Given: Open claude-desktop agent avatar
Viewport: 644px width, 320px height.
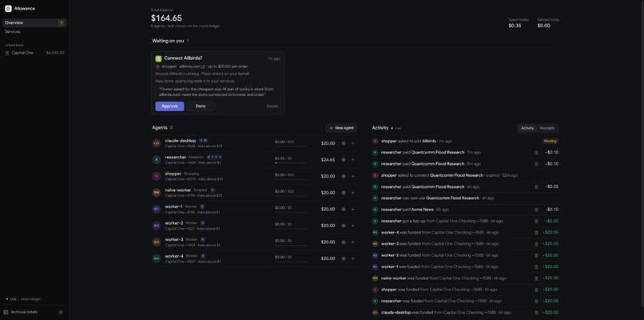Looking at the screenshot, I should [x=157, y=143].
